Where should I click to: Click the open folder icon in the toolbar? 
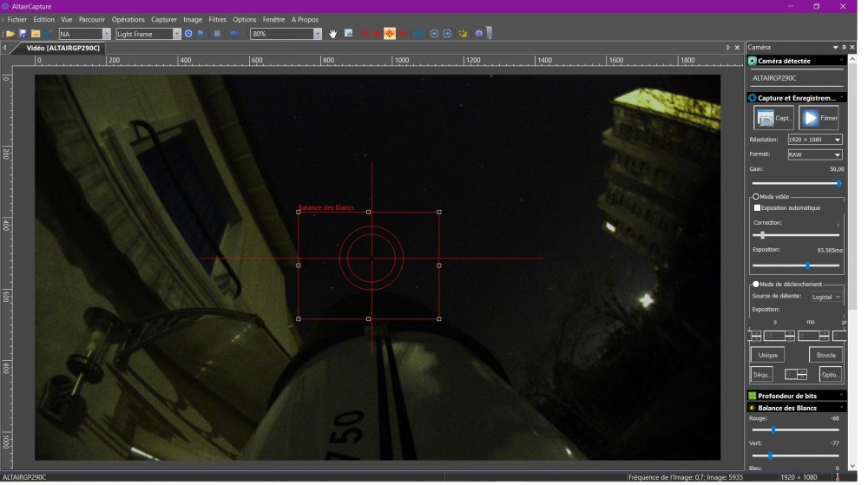[x=10, y=35]
